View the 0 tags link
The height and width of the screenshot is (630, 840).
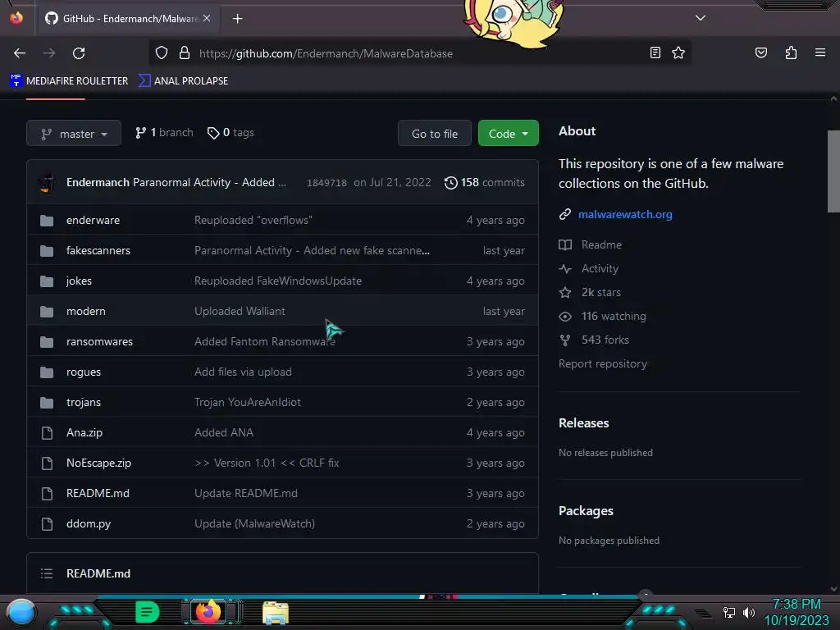coord(231,133)
